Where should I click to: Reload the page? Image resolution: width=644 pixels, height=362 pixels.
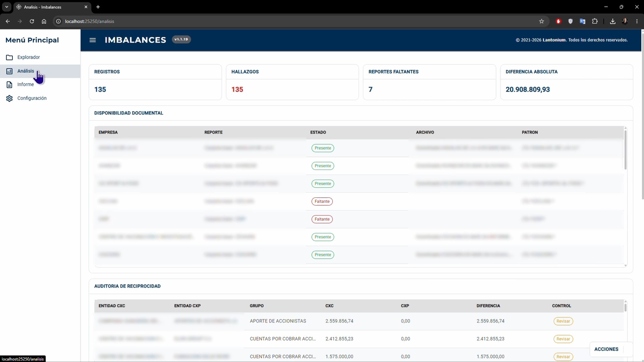(32, 21)
